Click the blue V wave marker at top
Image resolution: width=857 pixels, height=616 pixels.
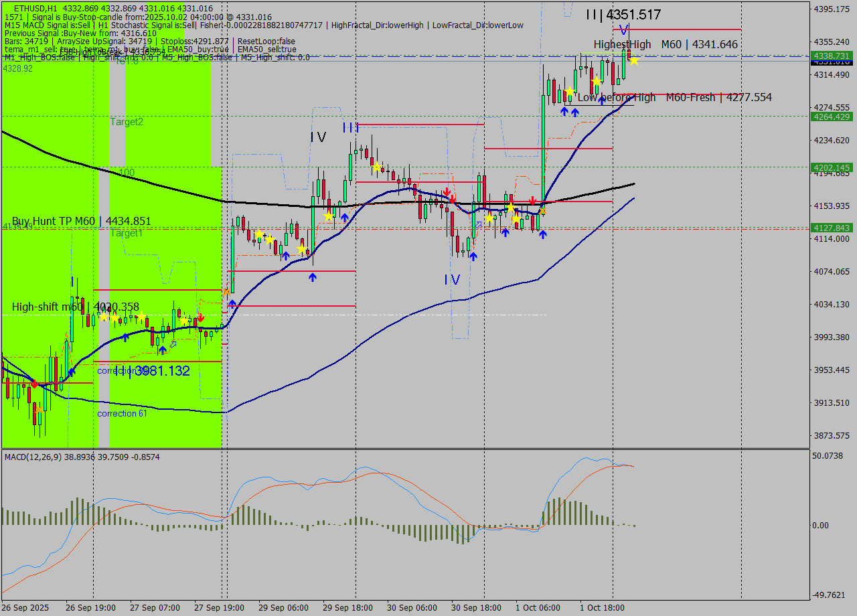tap(623, 29)
